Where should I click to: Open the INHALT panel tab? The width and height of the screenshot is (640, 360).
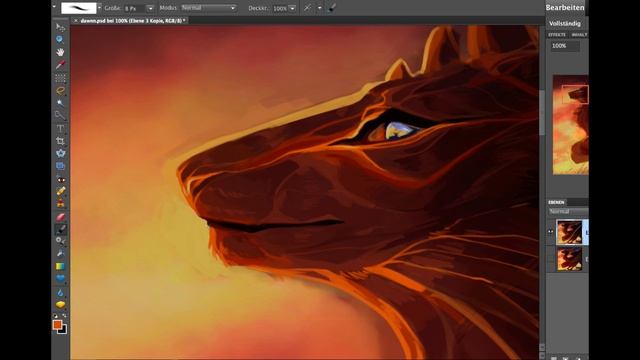(579, 35)
